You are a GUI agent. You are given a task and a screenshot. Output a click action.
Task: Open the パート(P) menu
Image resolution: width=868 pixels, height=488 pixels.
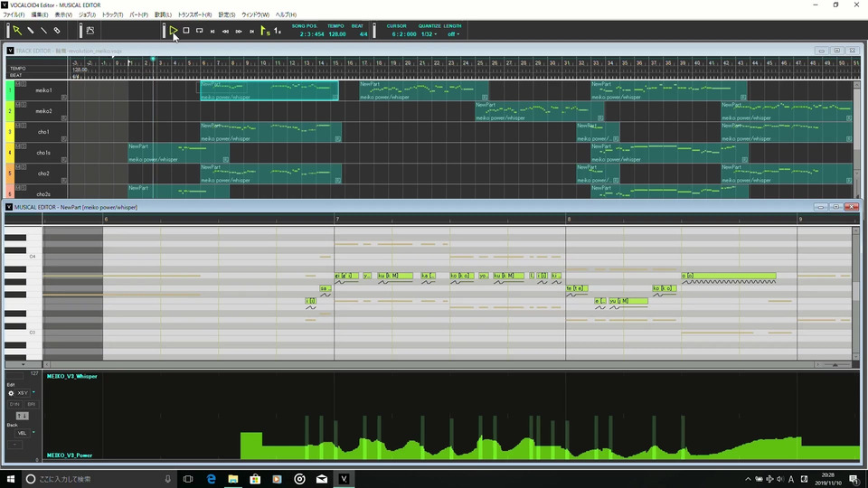(x=138, y=15)
